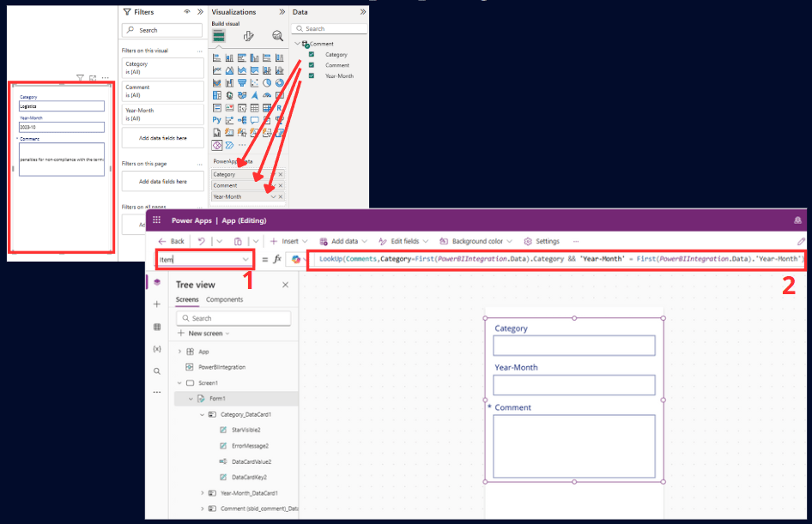Toggle the Filters pane eye visibility icon
The height and width of the screenshot is (524, 812).
point(187,11)
